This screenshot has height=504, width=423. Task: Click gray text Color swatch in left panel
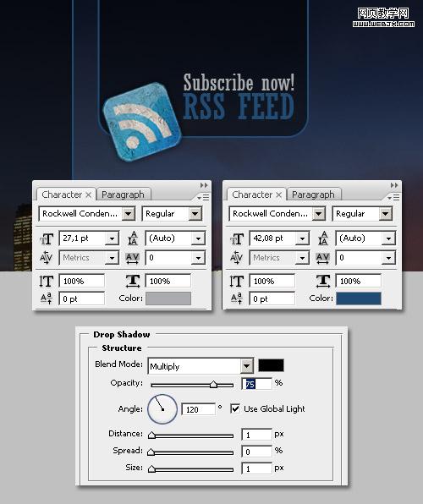[x=168, y=299]
